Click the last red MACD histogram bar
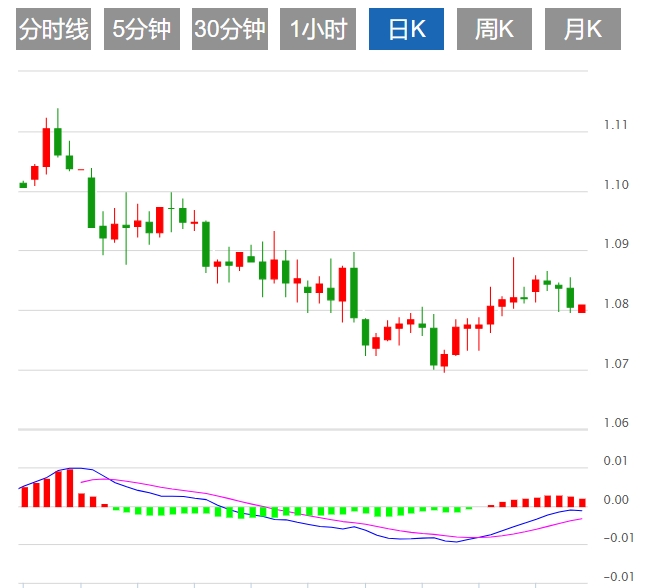This screenshot has height=588, width=657. 582,503
